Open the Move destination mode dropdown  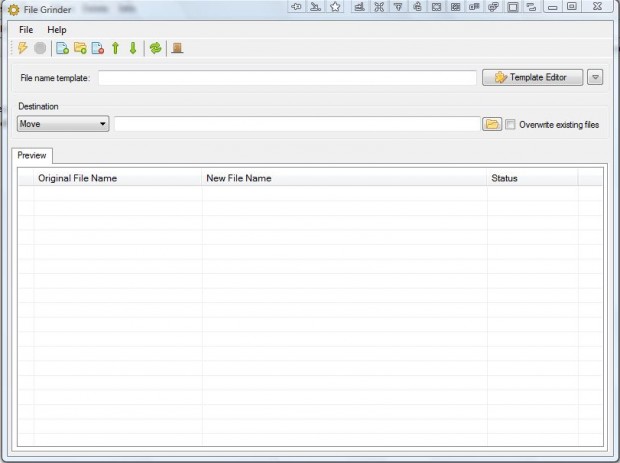coord(63,124)
